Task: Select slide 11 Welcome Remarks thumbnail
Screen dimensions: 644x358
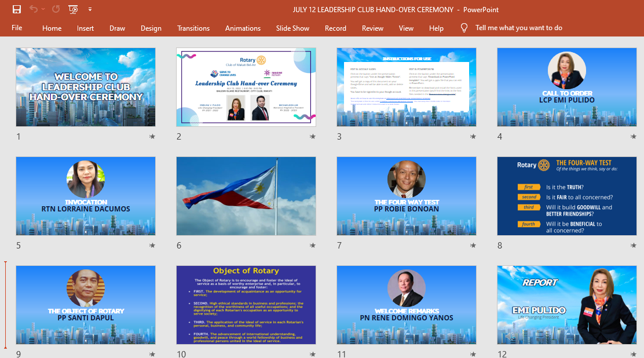Action: click(406, 305)
